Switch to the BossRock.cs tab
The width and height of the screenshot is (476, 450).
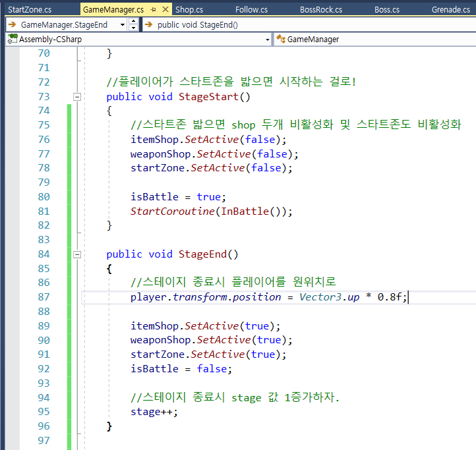(x=321, y=10)
